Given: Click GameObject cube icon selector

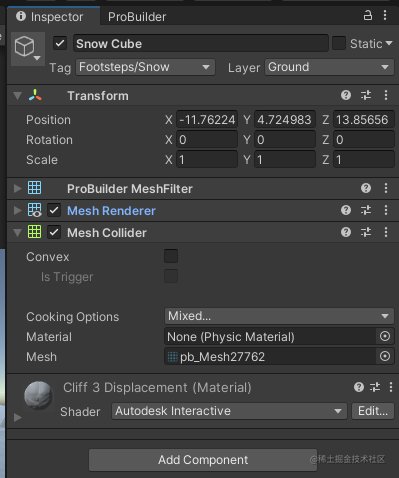Looking at the screenshot, I should pos(28,49).
